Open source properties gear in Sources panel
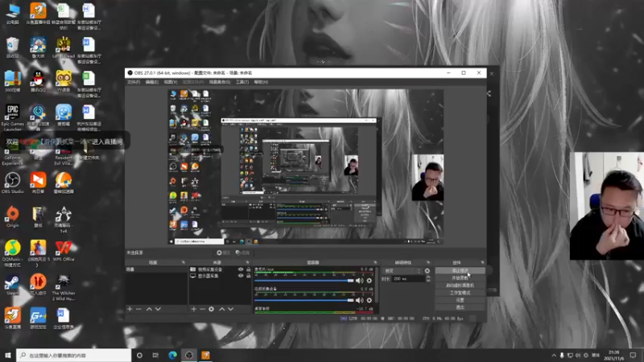The width and height of the screenshot is (644, 362). pos(212,309)
